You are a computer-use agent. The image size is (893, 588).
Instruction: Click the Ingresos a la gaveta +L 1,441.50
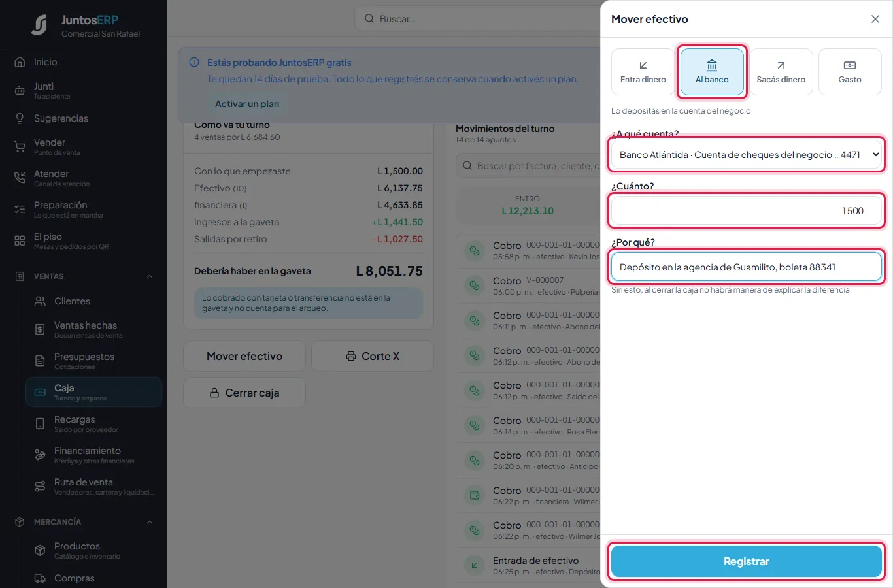click(x=397, y=222)
